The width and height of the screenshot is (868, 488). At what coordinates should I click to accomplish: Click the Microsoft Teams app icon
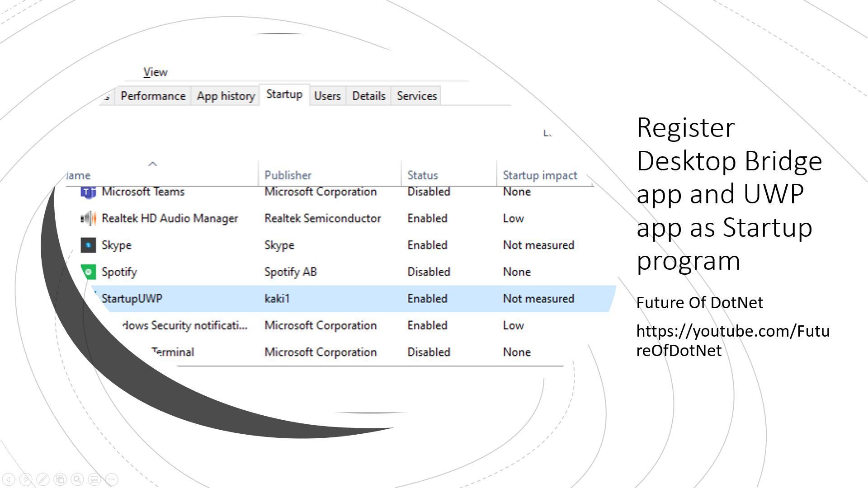tap(88, 192)
